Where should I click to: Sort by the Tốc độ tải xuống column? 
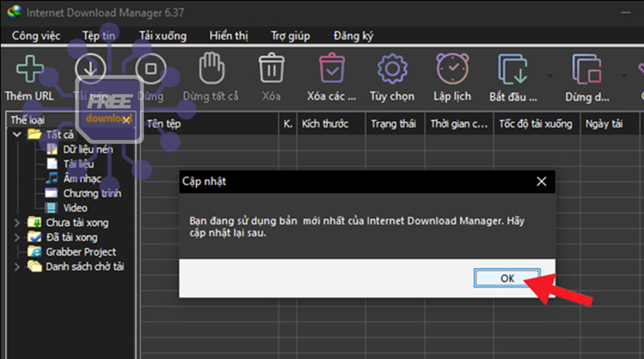(537, 124)
